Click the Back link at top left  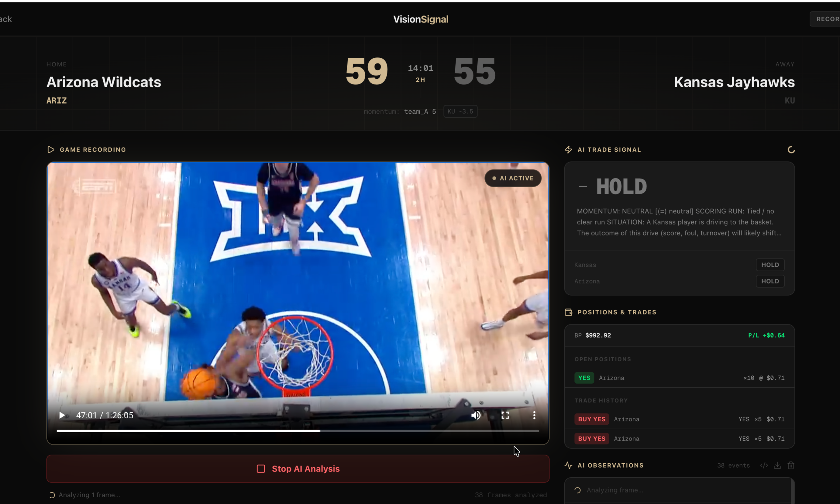(6, 19)
